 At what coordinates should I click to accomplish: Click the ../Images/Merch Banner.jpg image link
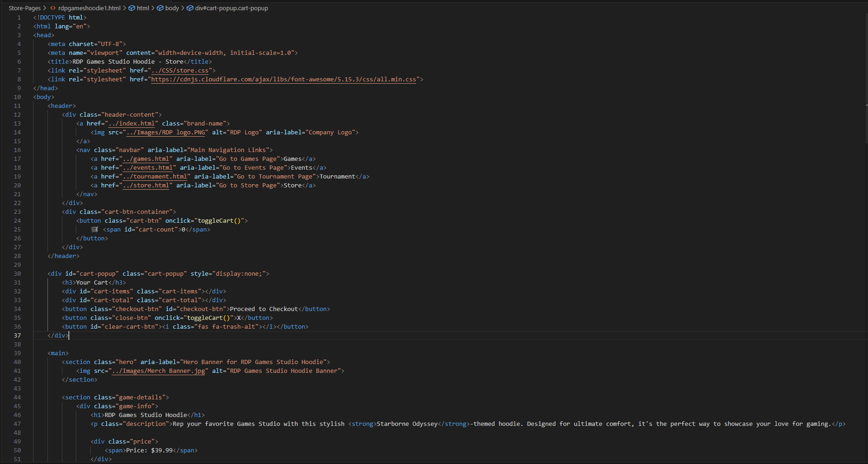pos(159,371)
